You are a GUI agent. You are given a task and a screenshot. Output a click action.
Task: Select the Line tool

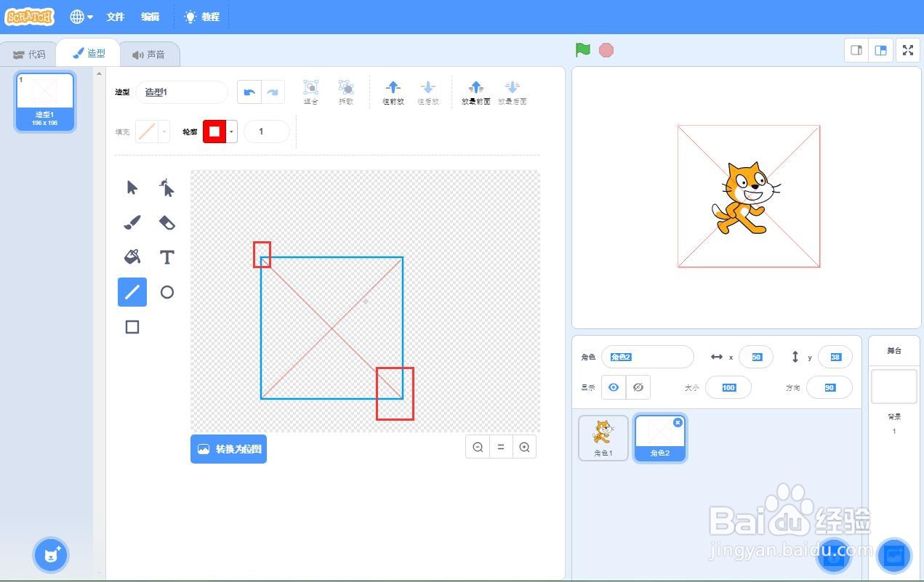point(132,292)
